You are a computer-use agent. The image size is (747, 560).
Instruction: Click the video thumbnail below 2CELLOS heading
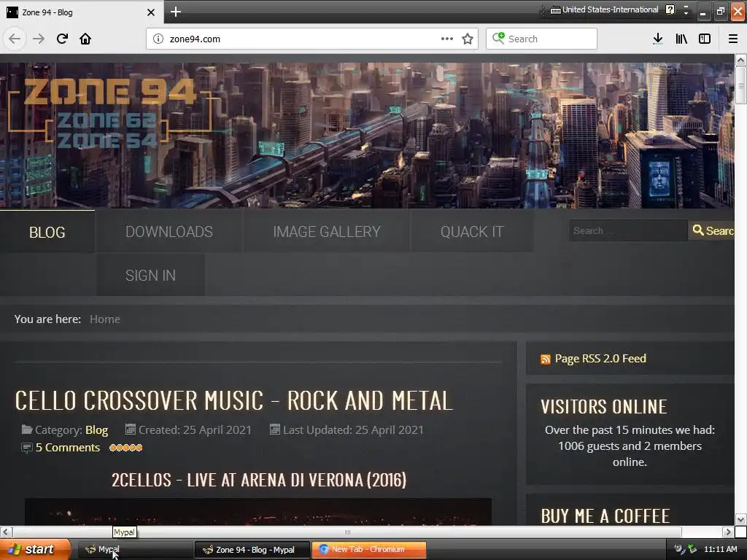pos(258,512)
